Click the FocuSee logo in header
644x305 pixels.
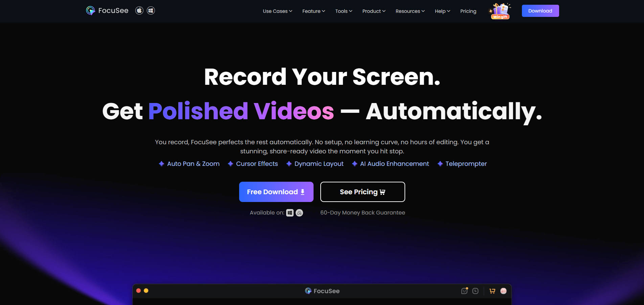107,10
